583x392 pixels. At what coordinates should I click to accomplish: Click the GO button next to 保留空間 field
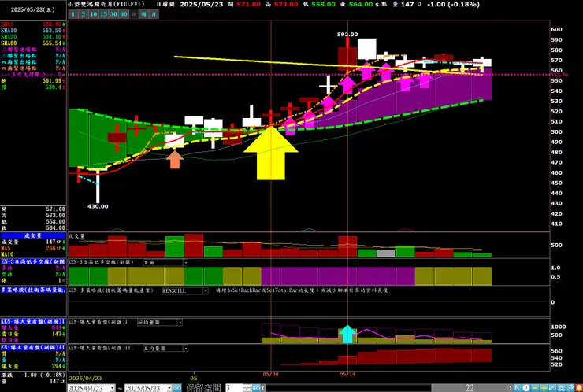click(x=257, y=388)
